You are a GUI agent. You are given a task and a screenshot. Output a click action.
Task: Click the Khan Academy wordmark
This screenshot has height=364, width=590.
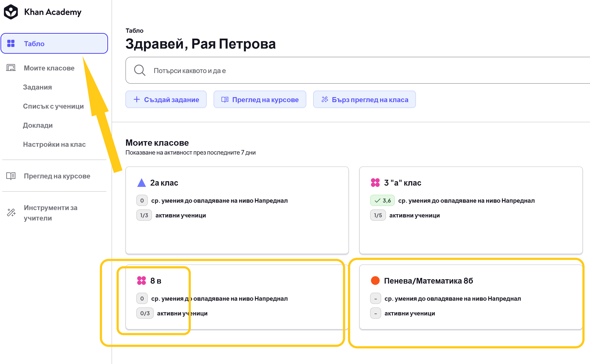pos(53,12)
